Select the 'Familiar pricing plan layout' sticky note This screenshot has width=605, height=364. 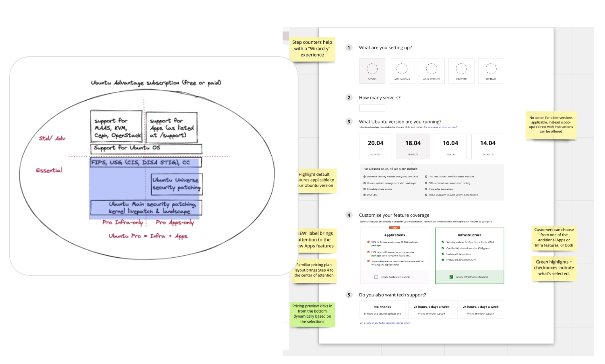314,270
